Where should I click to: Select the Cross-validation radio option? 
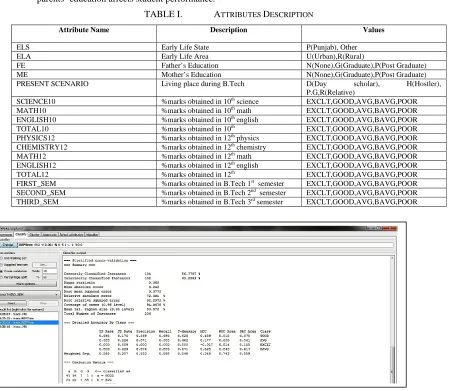point(13,271)
